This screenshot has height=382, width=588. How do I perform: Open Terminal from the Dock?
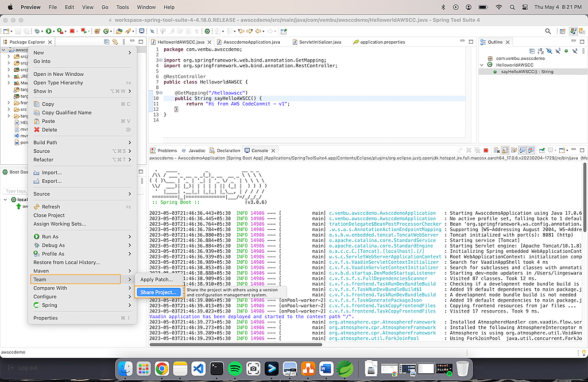point(216,368)
